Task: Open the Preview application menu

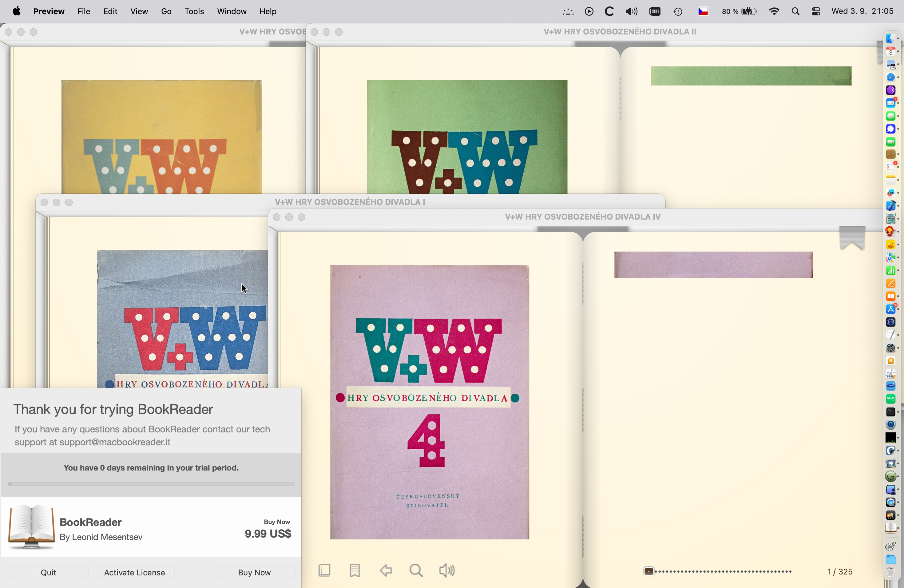Action: tap(49, 11)
